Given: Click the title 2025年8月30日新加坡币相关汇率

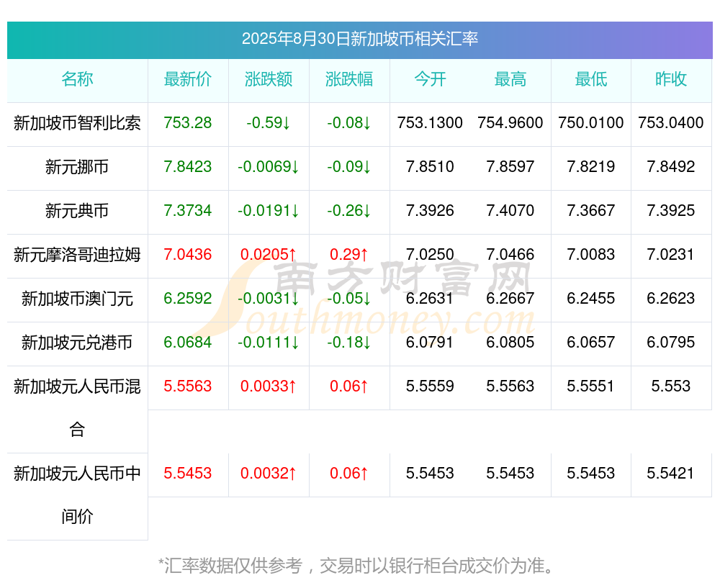Looking at the screenshot, I should [x=360, y=39].
